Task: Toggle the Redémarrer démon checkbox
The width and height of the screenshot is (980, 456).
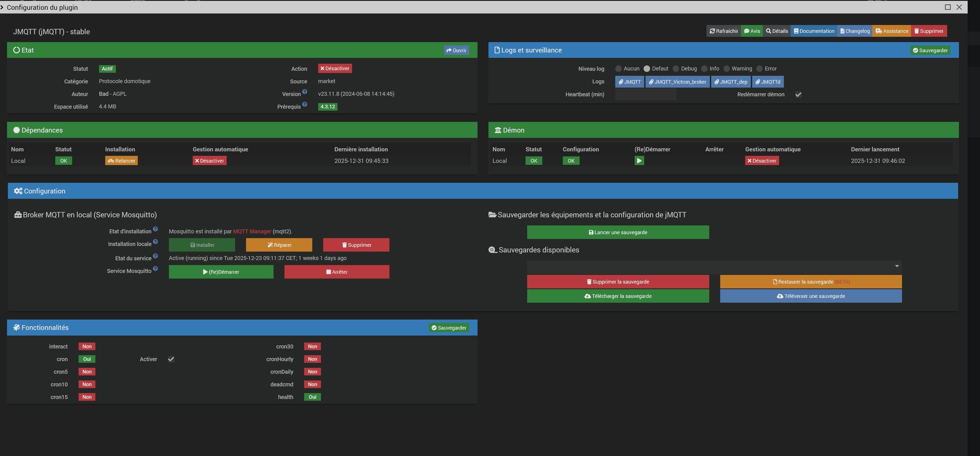Action: click(798, 94)
